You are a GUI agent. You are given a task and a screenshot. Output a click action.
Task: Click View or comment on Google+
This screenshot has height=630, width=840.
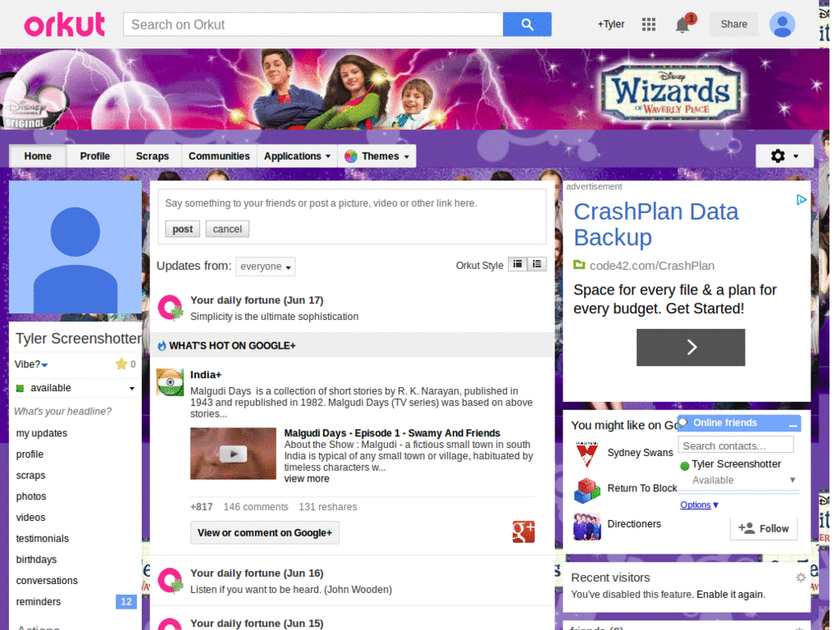[x=265, y=532]
